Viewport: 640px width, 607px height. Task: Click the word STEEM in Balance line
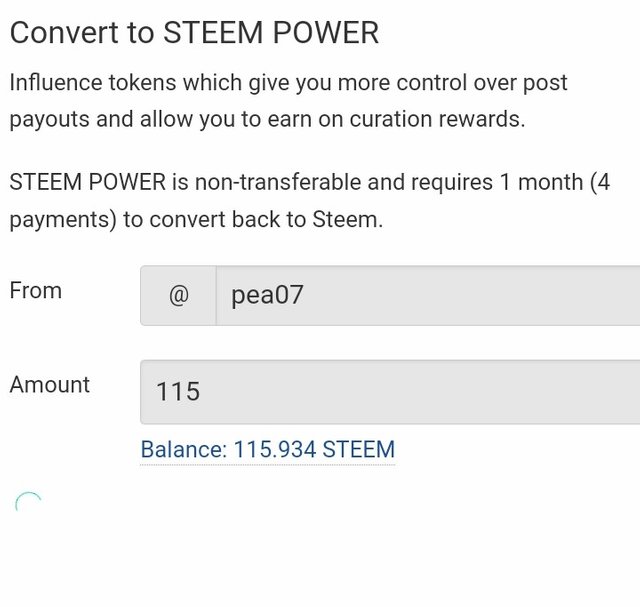(359, 449)
